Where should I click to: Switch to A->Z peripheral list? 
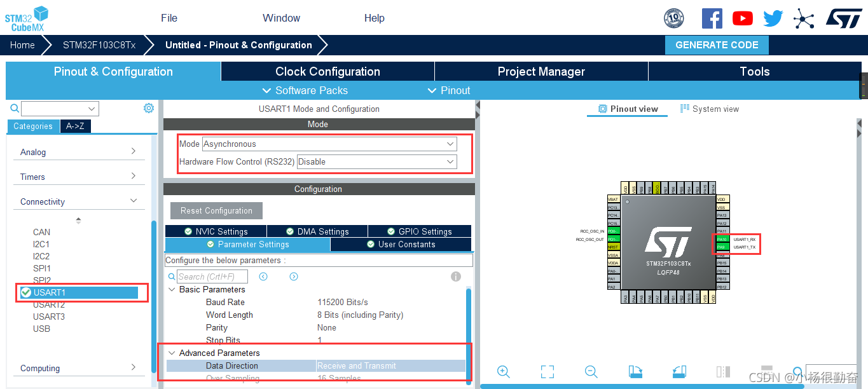[x=75, y=126]
